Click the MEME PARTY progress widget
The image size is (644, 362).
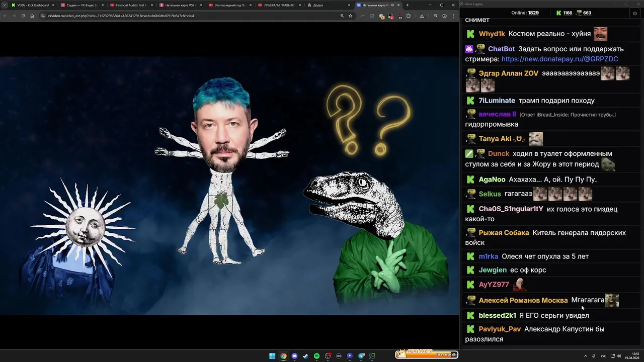(x=427, y=354)
